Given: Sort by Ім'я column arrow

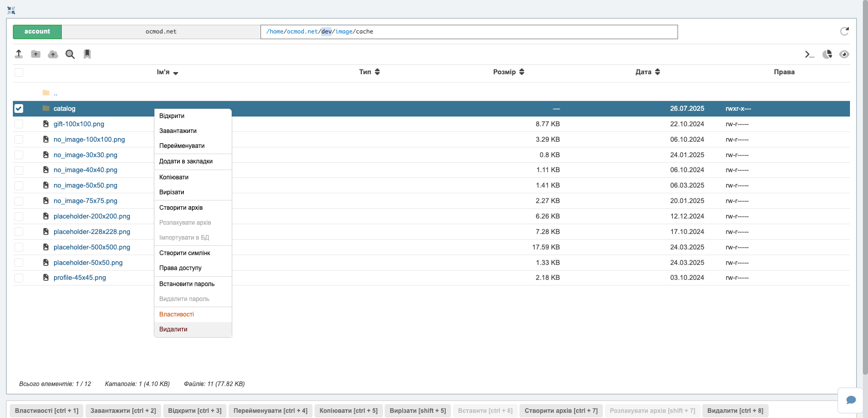Looking at the screenshot, I should pyautogui.click(x=176, y=73).
